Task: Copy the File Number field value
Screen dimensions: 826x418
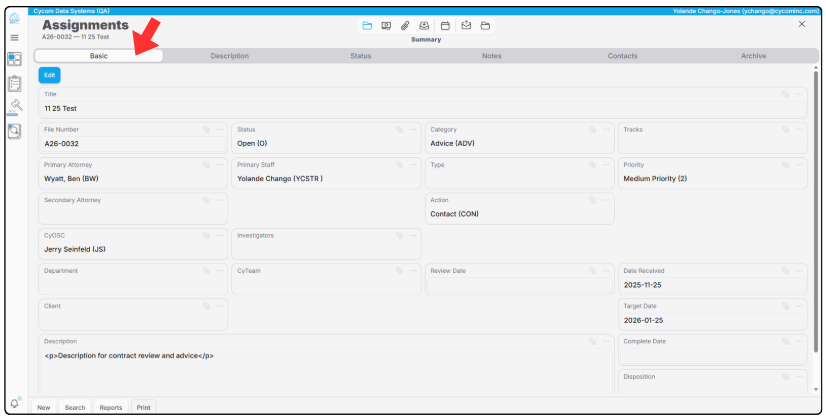Action: pyautogui.click(x=206, y=129)
